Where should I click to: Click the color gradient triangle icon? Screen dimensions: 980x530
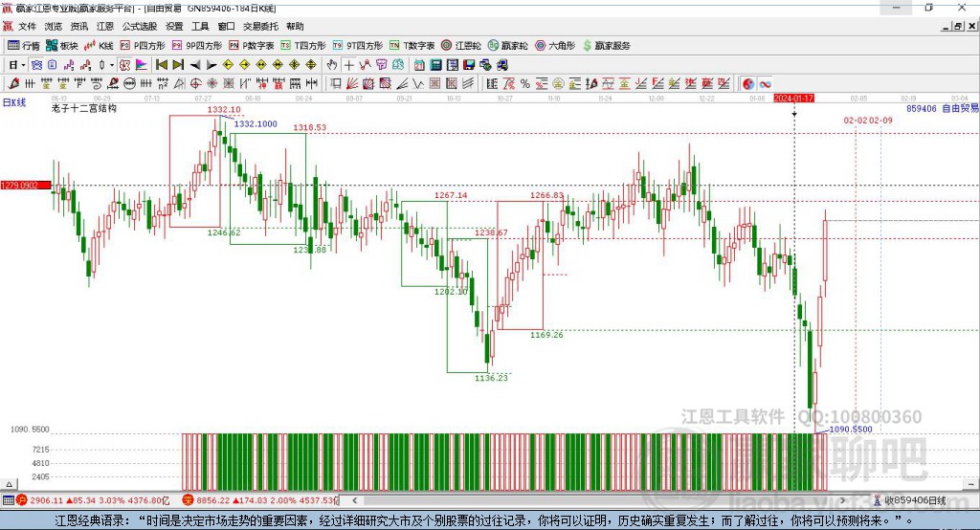click(x=142, y=65)
